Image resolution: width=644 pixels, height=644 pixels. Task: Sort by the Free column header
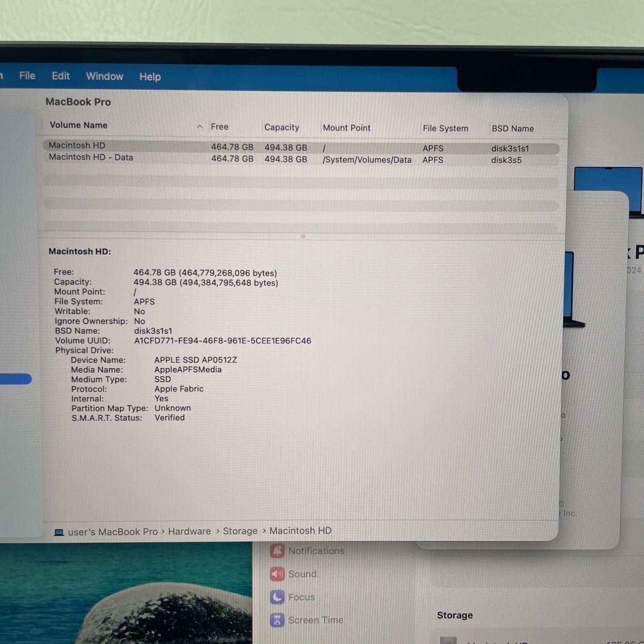point(220,127)
